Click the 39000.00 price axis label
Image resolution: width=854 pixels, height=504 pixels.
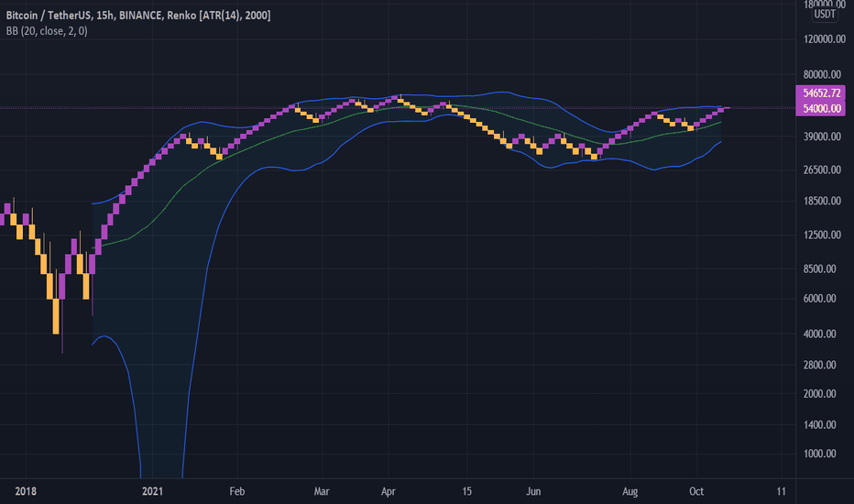click(825, 137)
